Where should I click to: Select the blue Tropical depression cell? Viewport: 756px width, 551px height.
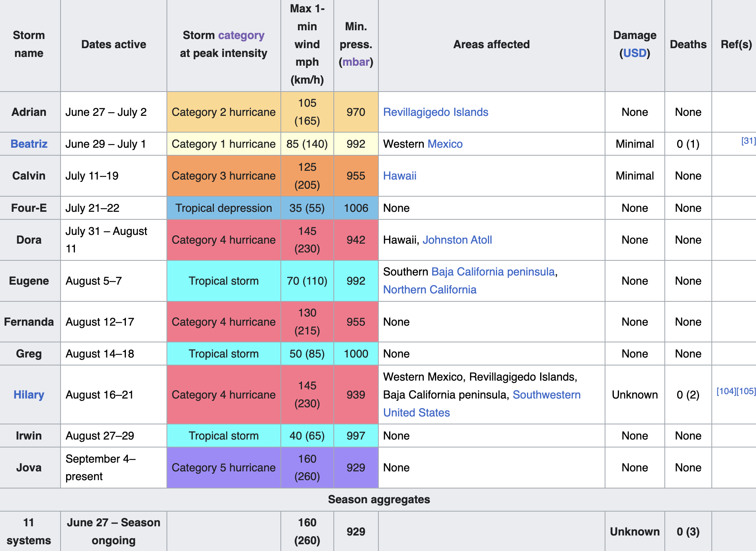pyautogui.click(x=223, y=208)
